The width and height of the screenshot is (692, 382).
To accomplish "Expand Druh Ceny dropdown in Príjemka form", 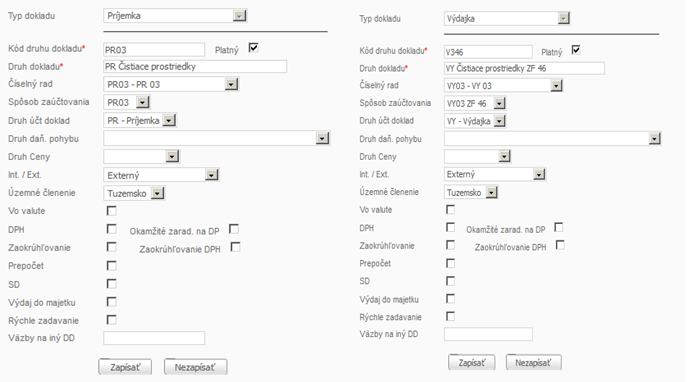I will point(142,156).
